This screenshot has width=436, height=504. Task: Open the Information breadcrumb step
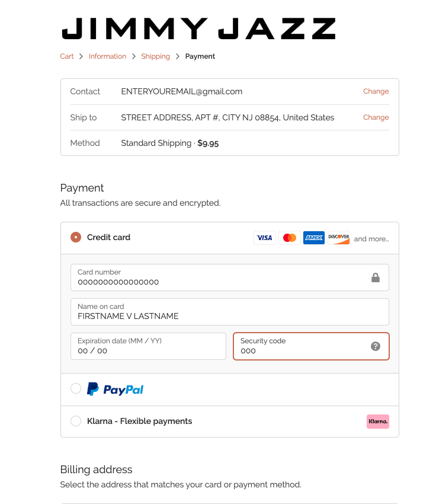click(107, 56)
